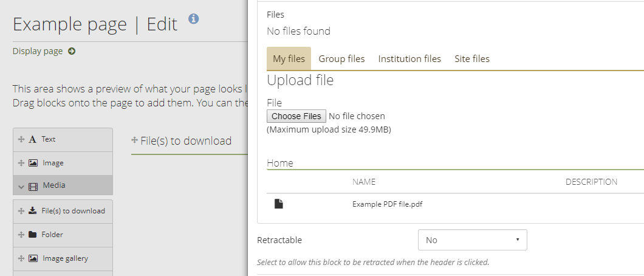Switch to the My files tab

pos(289,59)
